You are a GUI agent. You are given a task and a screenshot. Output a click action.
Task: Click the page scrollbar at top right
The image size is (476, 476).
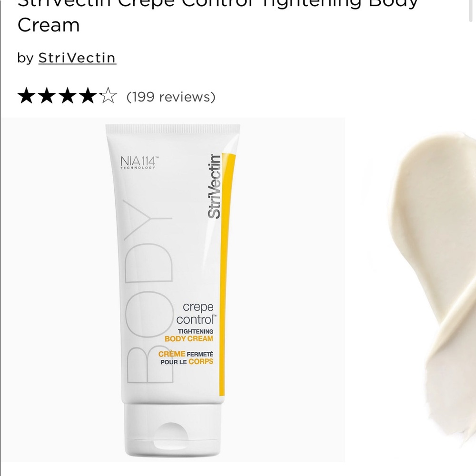pyautogui.click(x=474, y=10)
